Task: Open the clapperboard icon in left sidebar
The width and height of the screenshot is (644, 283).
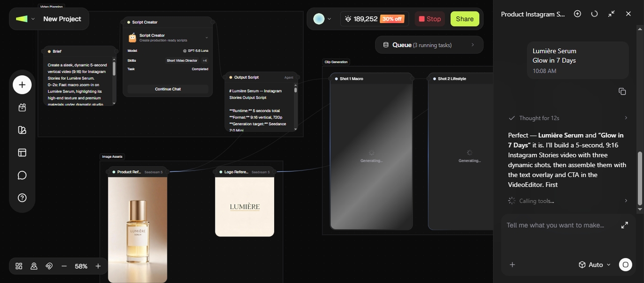Action: [22, 108]
